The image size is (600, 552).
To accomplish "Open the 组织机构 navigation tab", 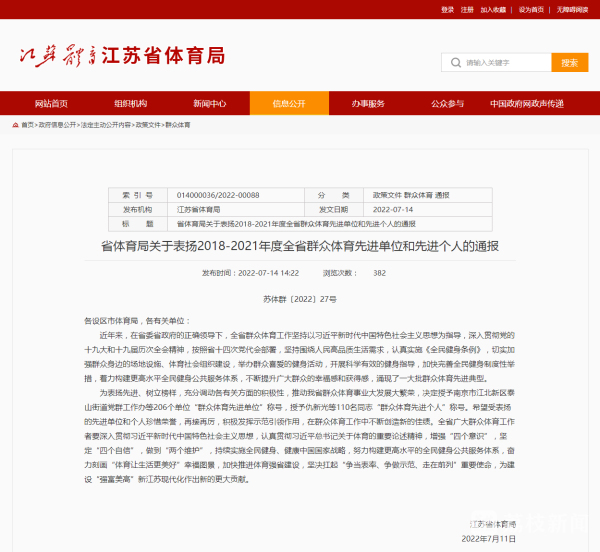I will (130, 104).
